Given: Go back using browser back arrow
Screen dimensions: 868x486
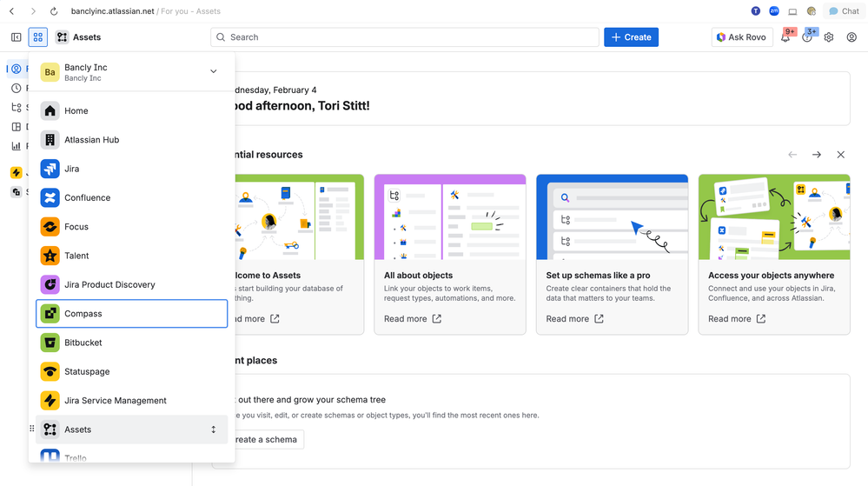Looking at the screenshot, I should (11, 11).
